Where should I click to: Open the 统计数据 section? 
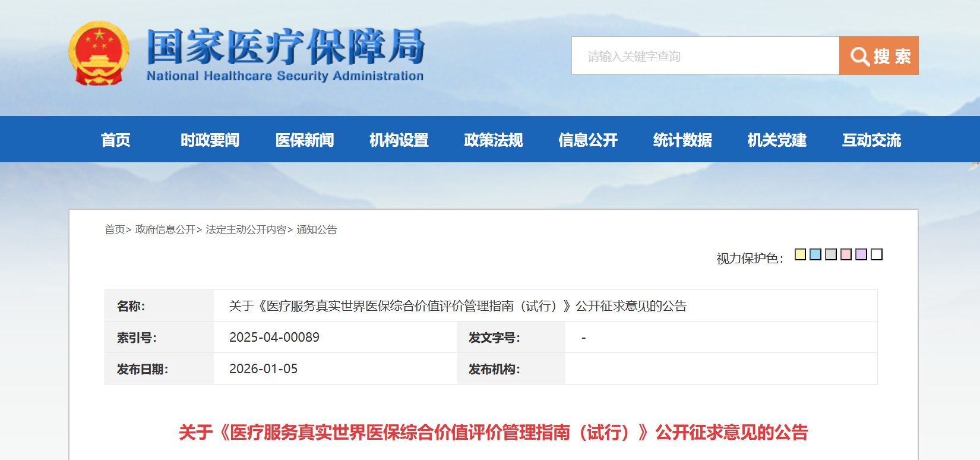tap(682, 140)
